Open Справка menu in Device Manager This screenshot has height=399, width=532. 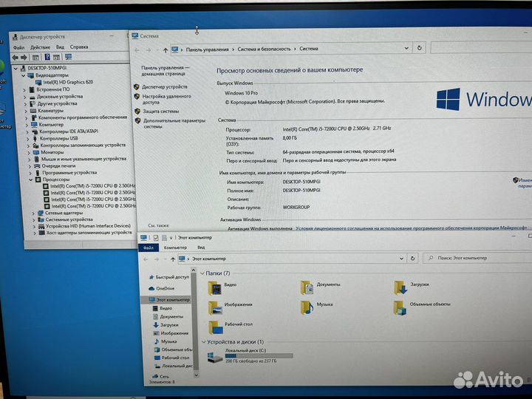point(79,47)
